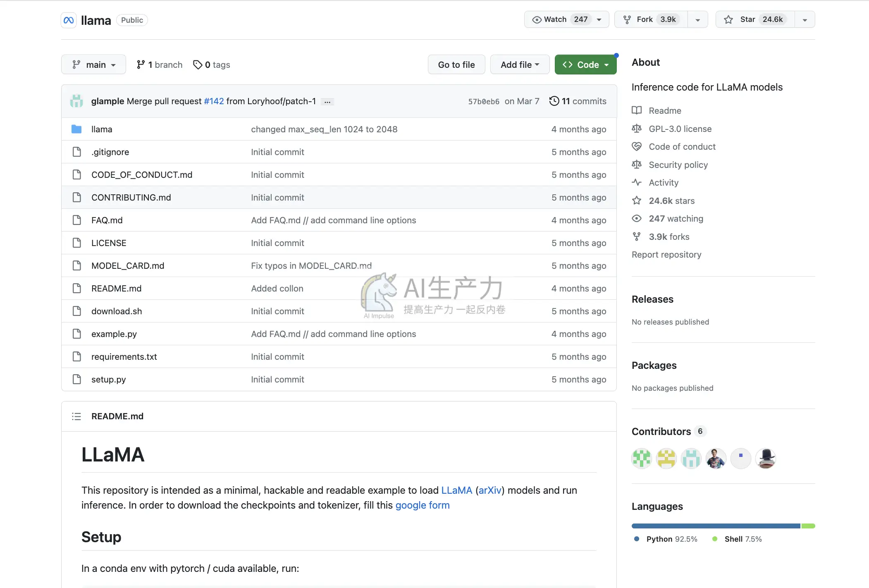869x588 pixels.
Task: Click the llama folder icon
Action: [x=76, y=129]
